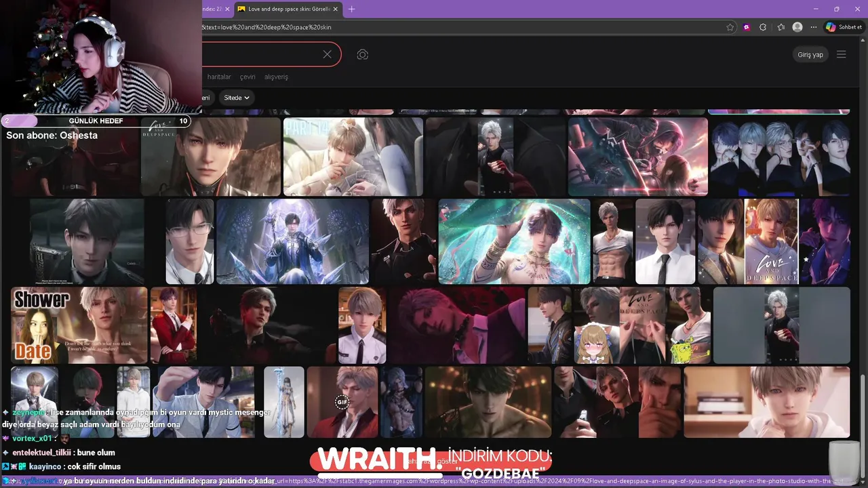This screenshot has height=488, width=868.
Task: Open the shirtless abs character thumbnail
Action: tap(613, 241)
